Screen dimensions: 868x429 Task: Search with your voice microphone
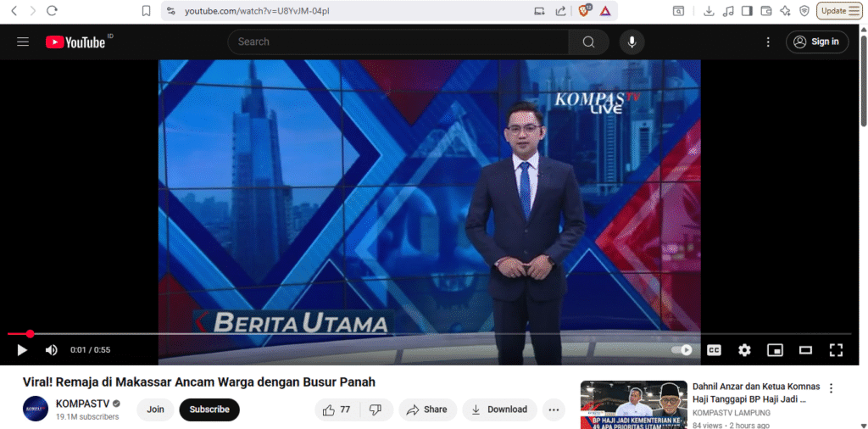pyautogui.click(x=632, y=42)
